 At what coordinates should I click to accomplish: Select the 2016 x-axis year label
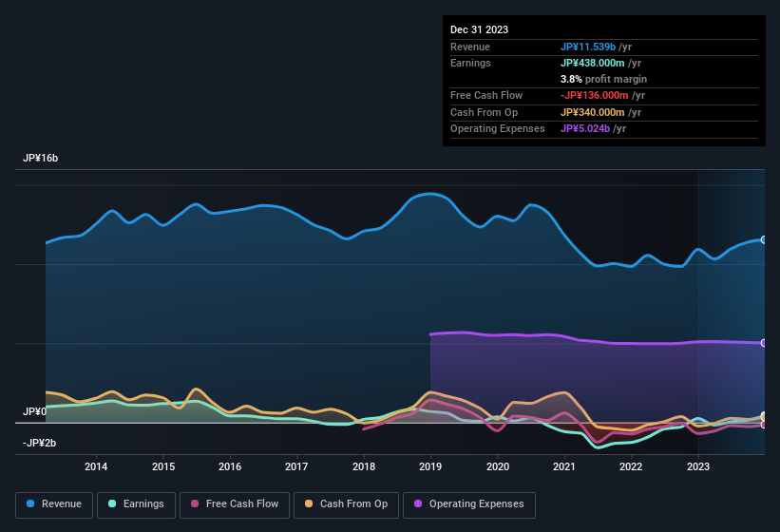pos(230,466)
